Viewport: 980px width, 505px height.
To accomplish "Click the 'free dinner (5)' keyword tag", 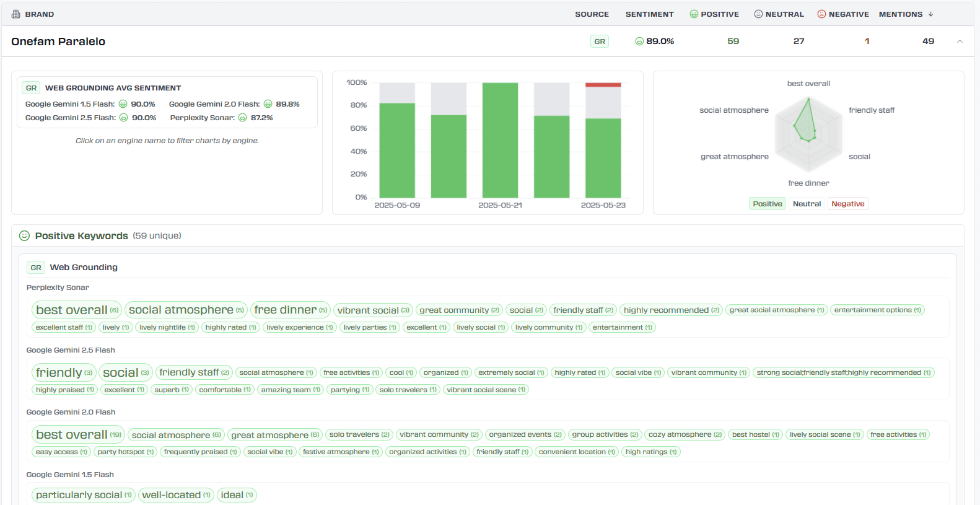I will [291, 310].
